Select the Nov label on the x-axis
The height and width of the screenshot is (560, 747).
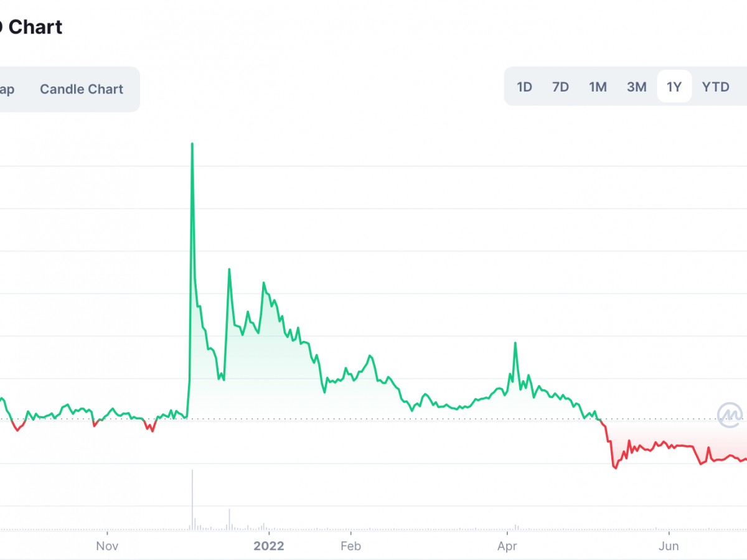click(107, 546)
